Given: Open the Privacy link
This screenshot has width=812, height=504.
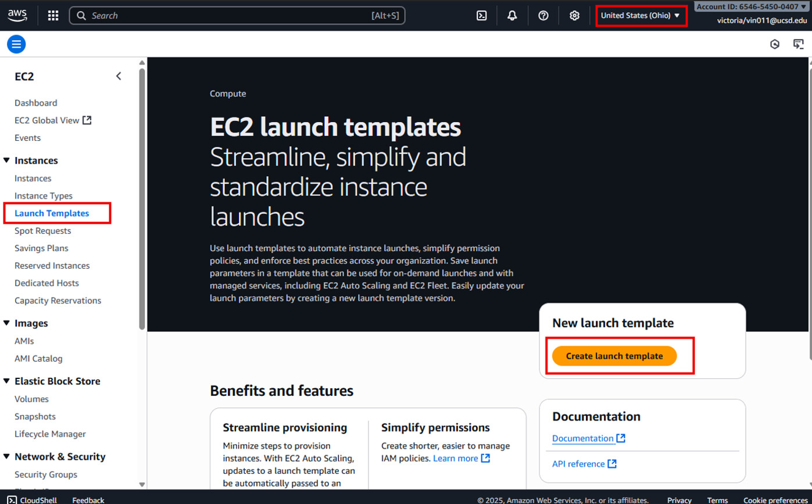Looking at the screenshot, I should click(x=679, y=500).
